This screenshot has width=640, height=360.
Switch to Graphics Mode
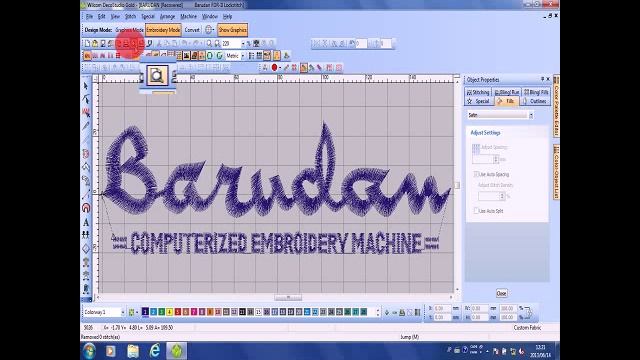point(129,30)
